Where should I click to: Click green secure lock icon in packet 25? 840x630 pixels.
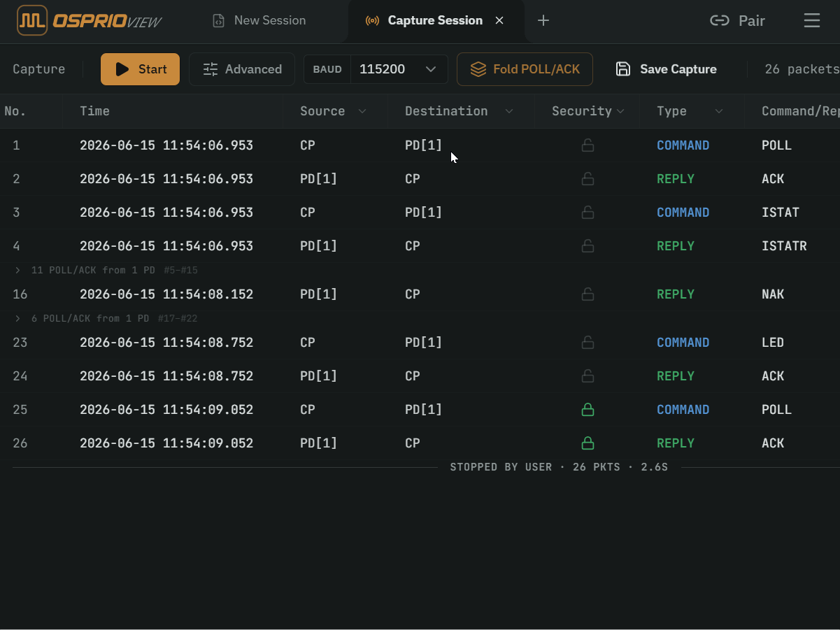click(588, 410)
